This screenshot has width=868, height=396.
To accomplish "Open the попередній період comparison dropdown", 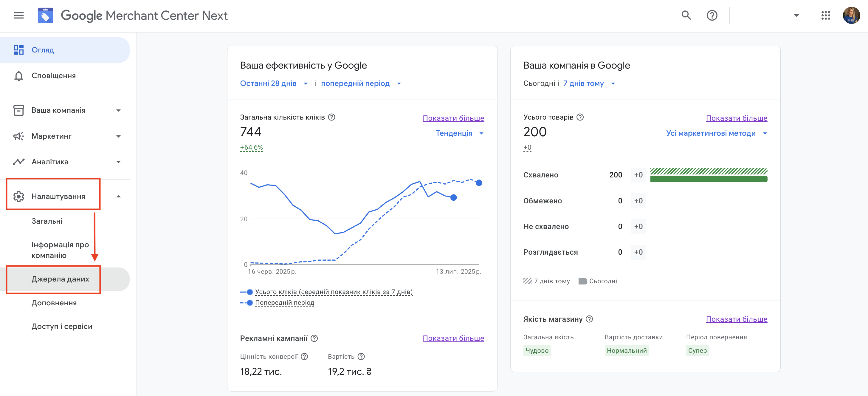I will (361, 83).
